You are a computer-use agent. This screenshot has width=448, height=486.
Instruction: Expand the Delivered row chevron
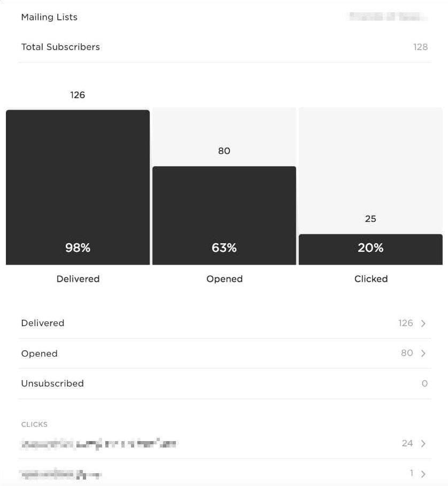424,323
